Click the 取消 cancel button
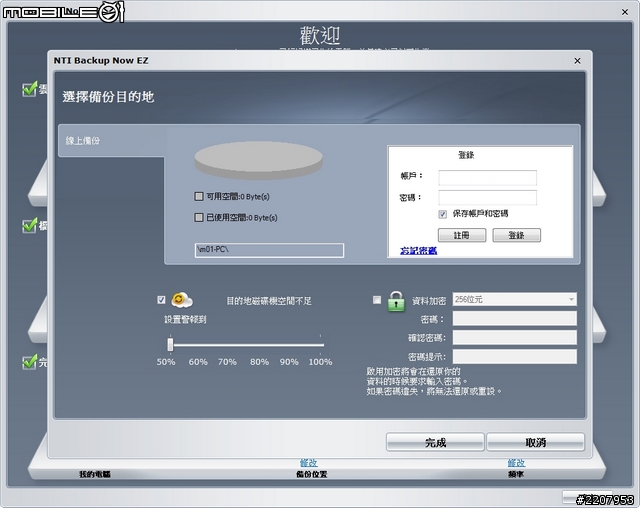This screenshot has height=508, width=640. click(x=535, y=442)
